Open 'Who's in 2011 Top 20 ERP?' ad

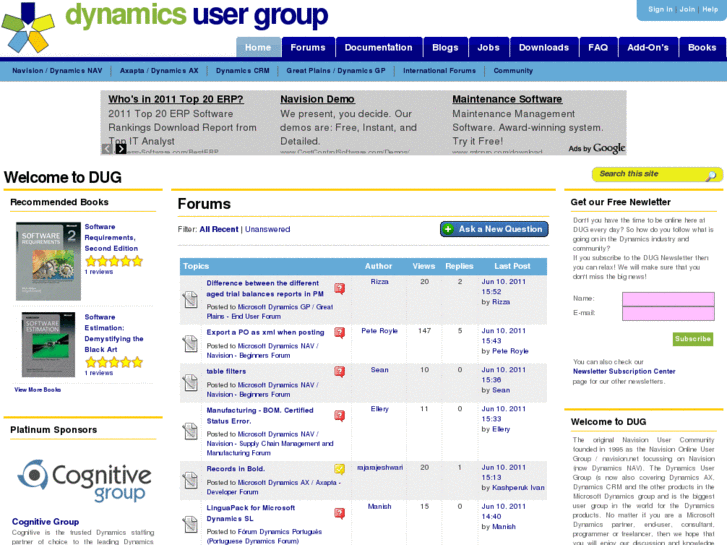[176, 99]
